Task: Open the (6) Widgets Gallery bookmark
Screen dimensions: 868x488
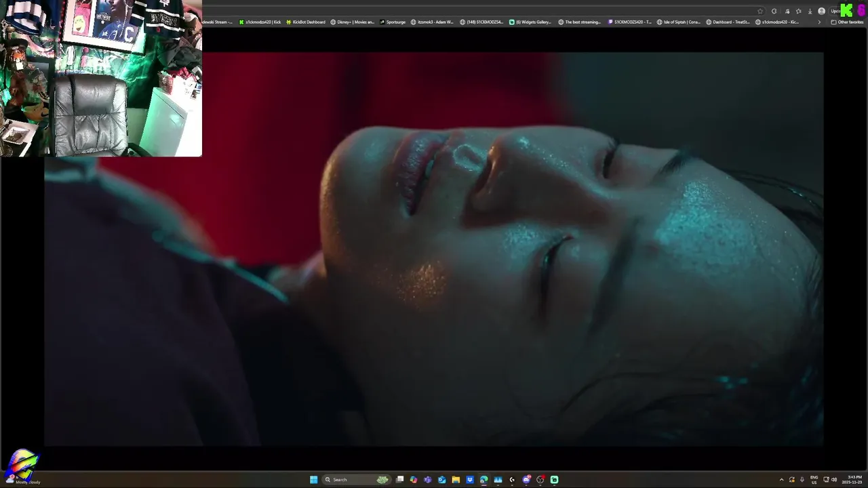Action: coord(530,22)
